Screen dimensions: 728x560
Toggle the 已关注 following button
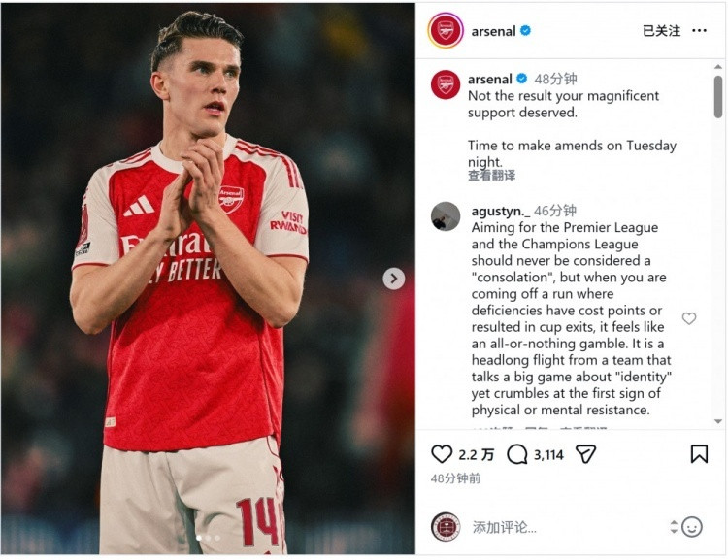[661, 31]
